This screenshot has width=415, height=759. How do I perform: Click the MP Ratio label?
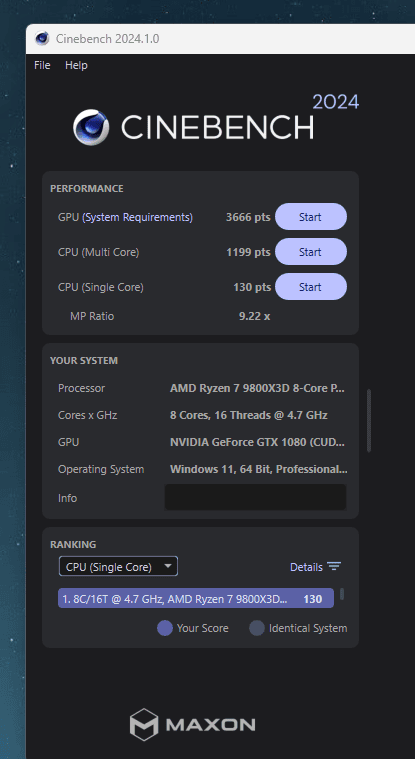92,317
